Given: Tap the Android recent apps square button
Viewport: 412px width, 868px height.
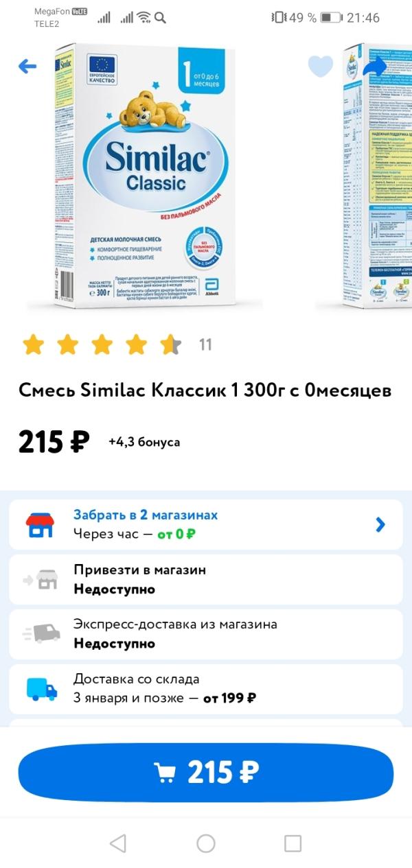Looking at the screenshot, I should pyautogui.click(x=293, y=843).
